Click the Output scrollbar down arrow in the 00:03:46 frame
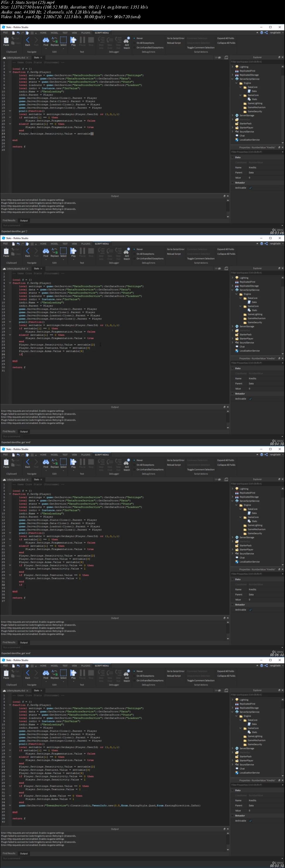 (228, 217)
